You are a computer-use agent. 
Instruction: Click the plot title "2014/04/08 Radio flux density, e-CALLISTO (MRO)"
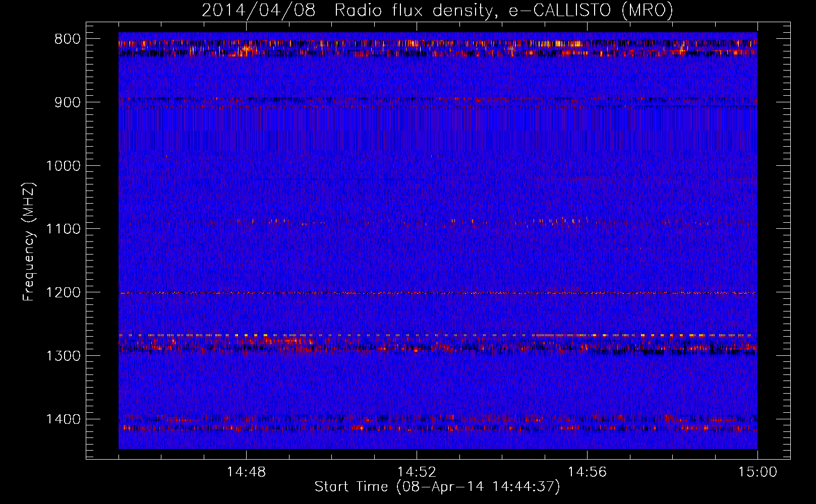click(x=437, y=10)
